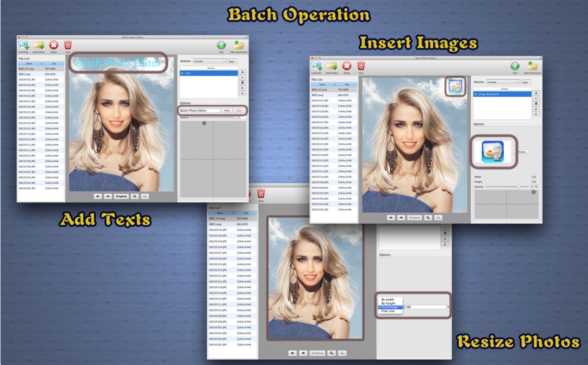
Task: Click the percentage input field showing 80
Action: [x=426, y=307]
